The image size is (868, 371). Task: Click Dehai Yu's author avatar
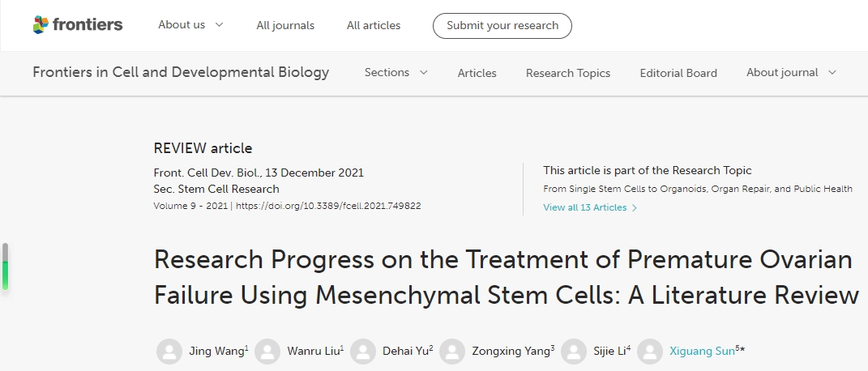pos(363,352)
